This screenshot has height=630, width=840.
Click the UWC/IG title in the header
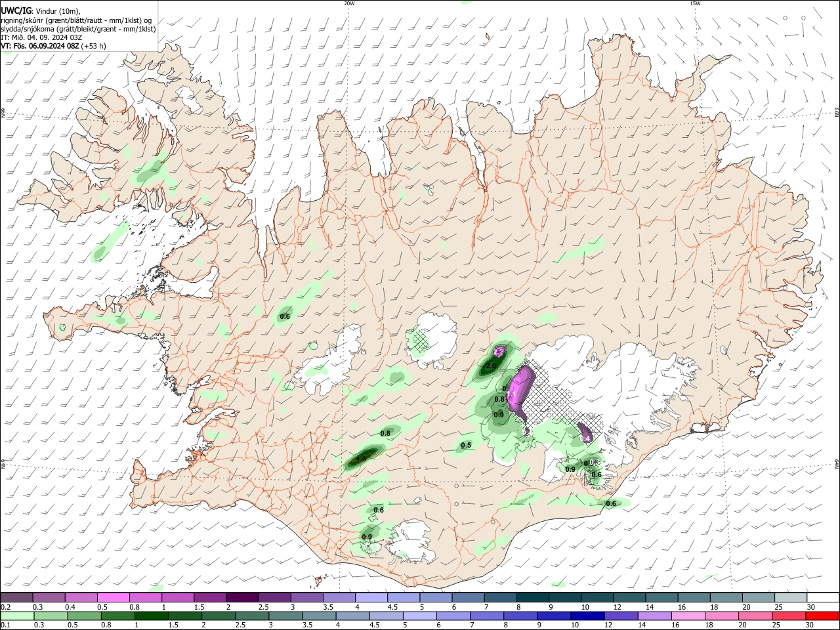16,11
